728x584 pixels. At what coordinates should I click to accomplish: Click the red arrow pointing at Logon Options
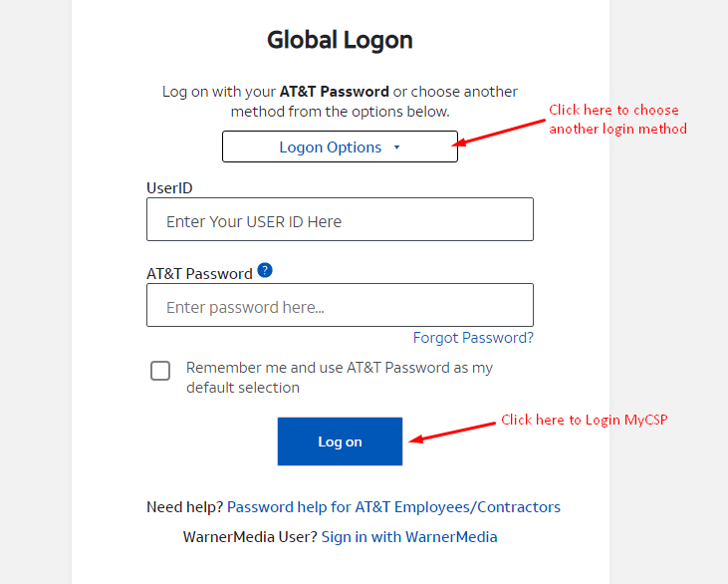tap(499, 133)
